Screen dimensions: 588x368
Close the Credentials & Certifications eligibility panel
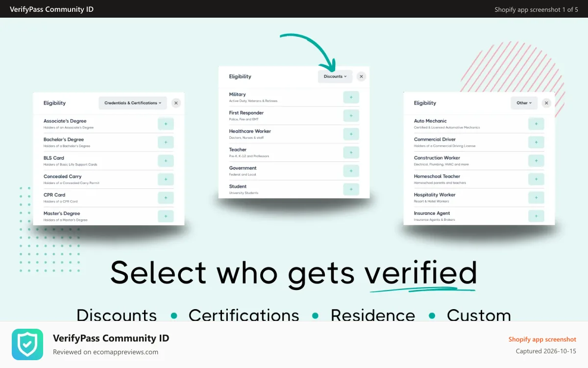pyautogui.click(x=176, y=103)
